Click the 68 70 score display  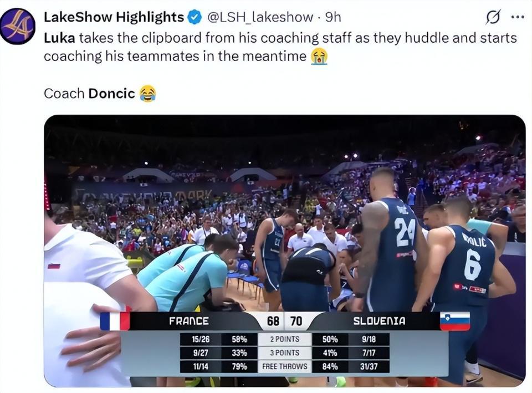pos(285,321)
